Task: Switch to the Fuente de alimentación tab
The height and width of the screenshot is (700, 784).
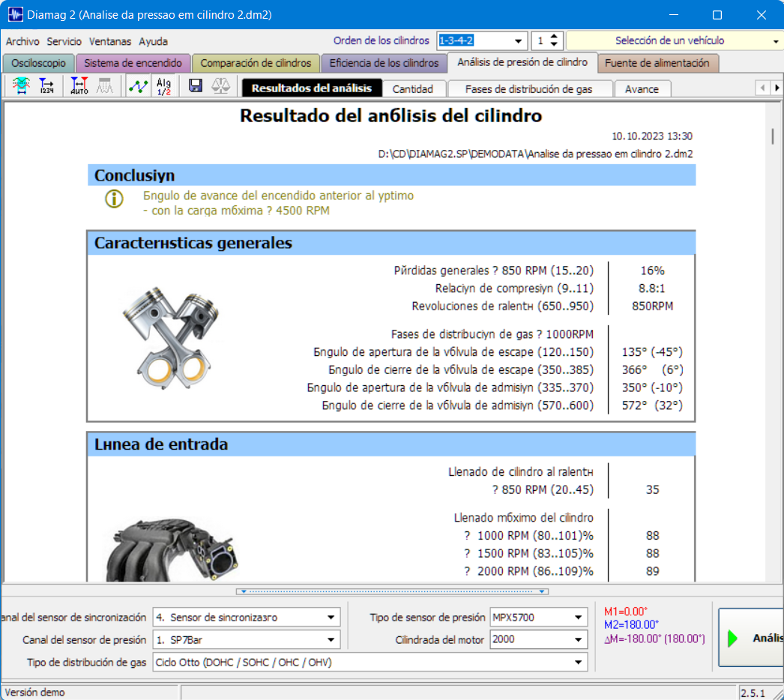Action: click(657, 63)
